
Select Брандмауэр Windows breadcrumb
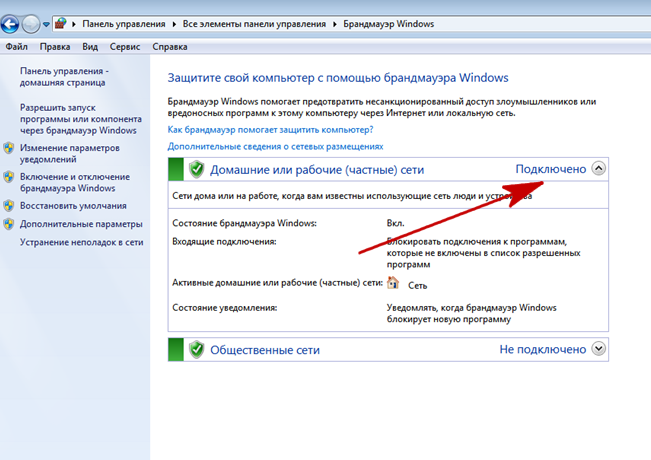click(389, 24)
